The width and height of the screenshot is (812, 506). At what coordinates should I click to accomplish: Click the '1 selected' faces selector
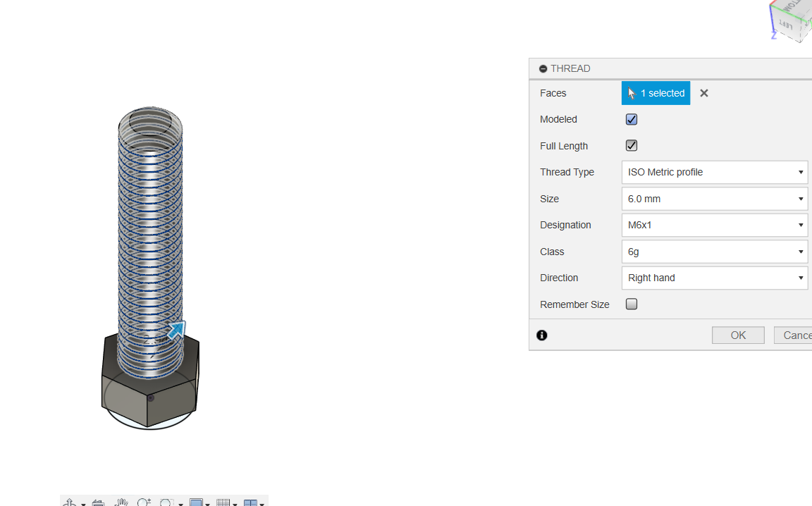[656, 93]
